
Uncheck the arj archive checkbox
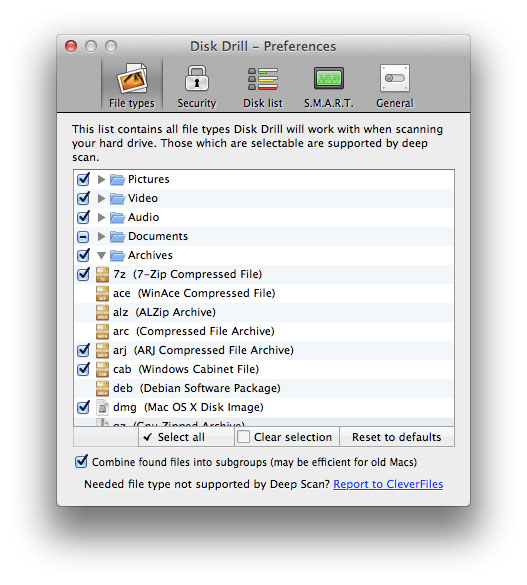[x=83, y=350]
